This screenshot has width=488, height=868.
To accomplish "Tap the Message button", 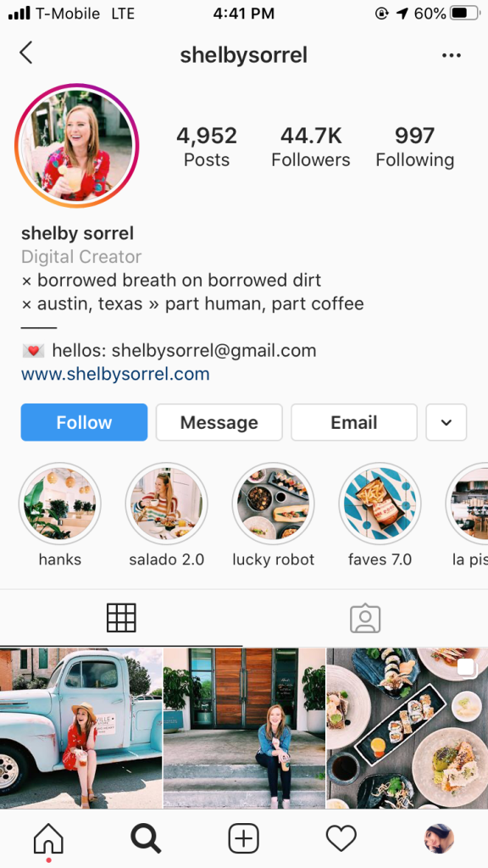I will coord(219,422).
